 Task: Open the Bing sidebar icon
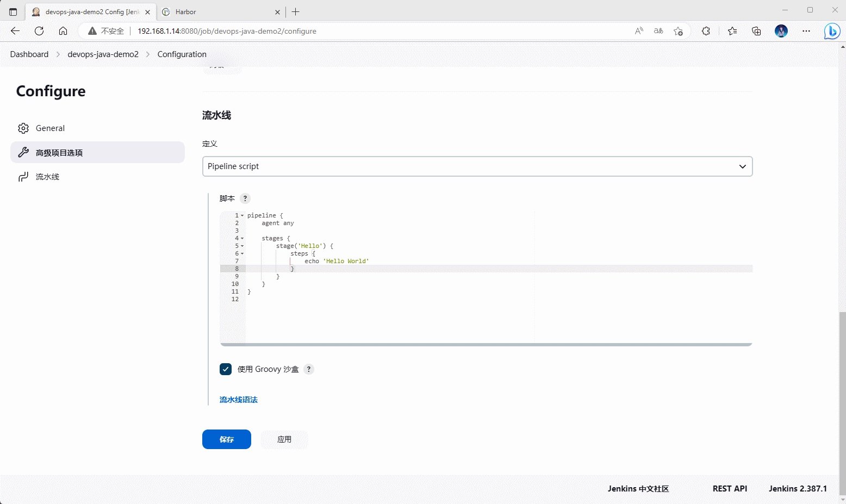832,32
